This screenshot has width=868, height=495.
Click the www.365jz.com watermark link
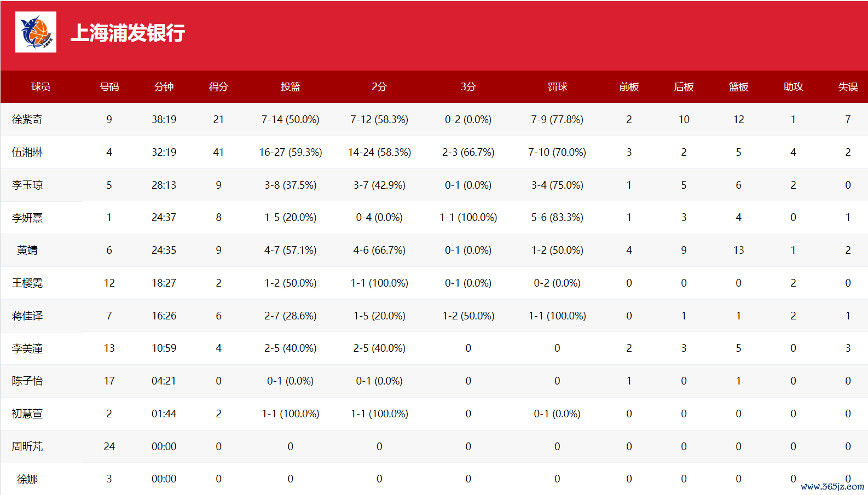click(x=832, y=486)
